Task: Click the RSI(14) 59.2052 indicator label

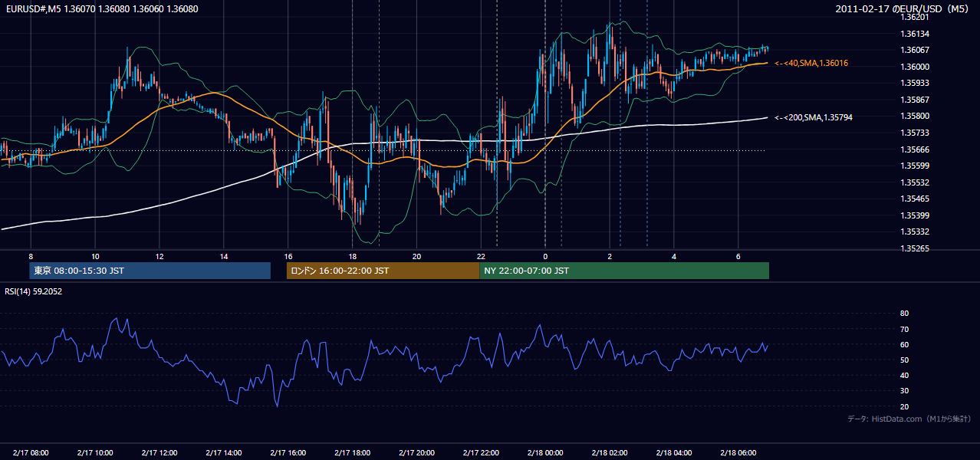Action: [33, 291]
